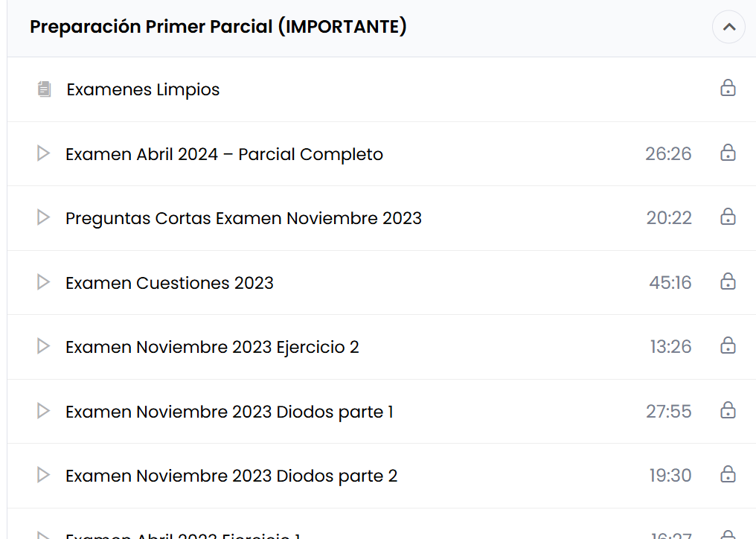Screen dimensions: 756x539
Task: Click lock icon for Noviembre 2023 Ejercicio 2
Action: [728, 346]
